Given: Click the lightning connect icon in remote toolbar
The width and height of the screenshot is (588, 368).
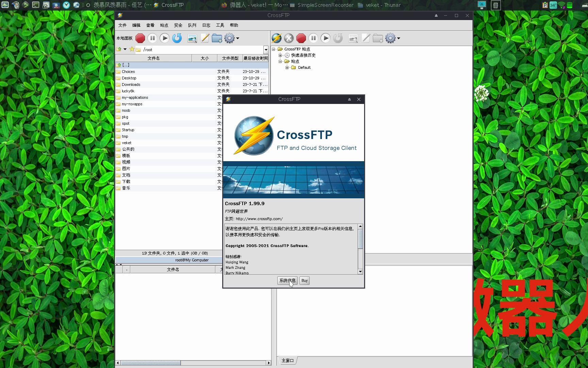Looking at the screenshot, I should click(x=277, y=38).
